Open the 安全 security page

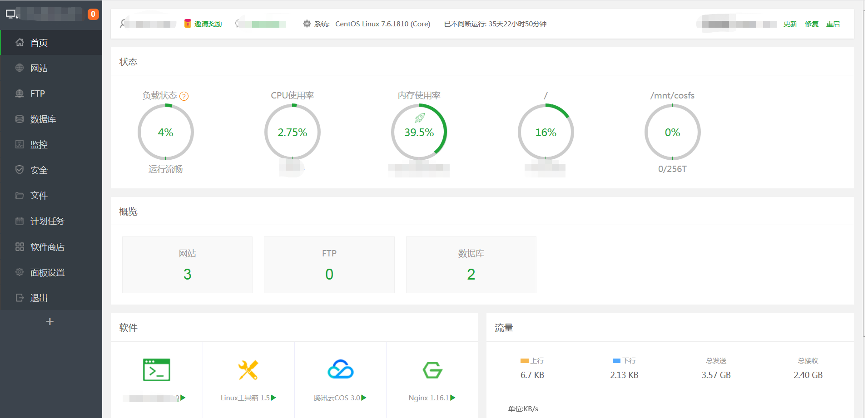(x=51, y=170)
